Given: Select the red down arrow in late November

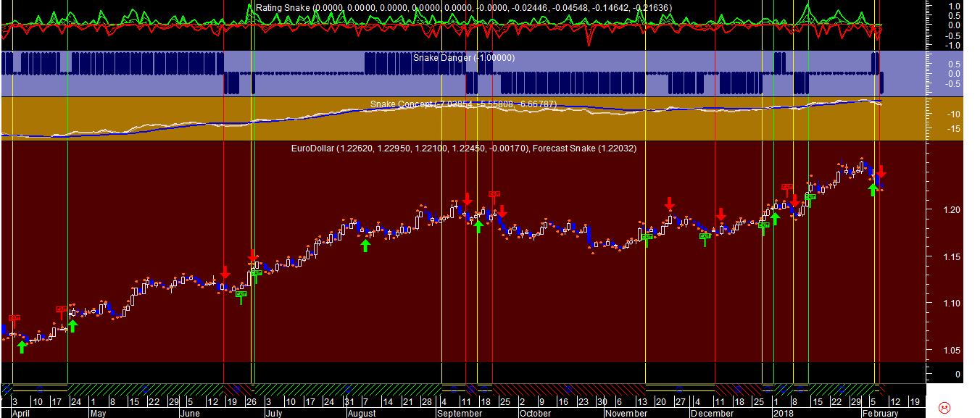Looking at the screenshot, I should 670,204.
